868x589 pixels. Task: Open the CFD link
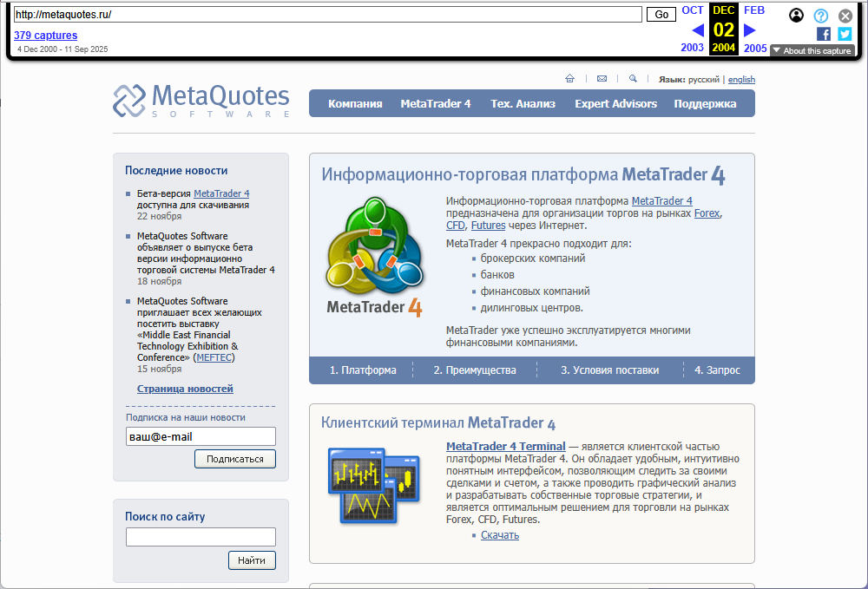pos(456,226)
